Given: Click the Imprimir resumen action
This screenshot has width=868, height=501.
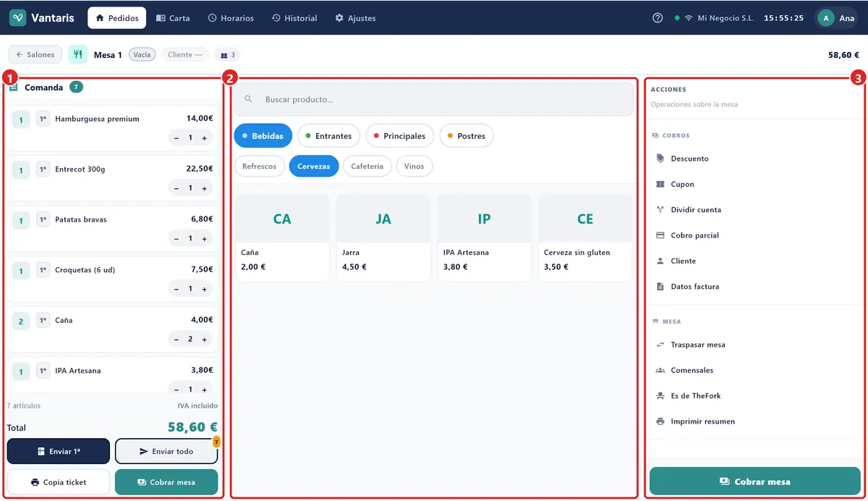Looking at the screenshot, I should 755,421.
